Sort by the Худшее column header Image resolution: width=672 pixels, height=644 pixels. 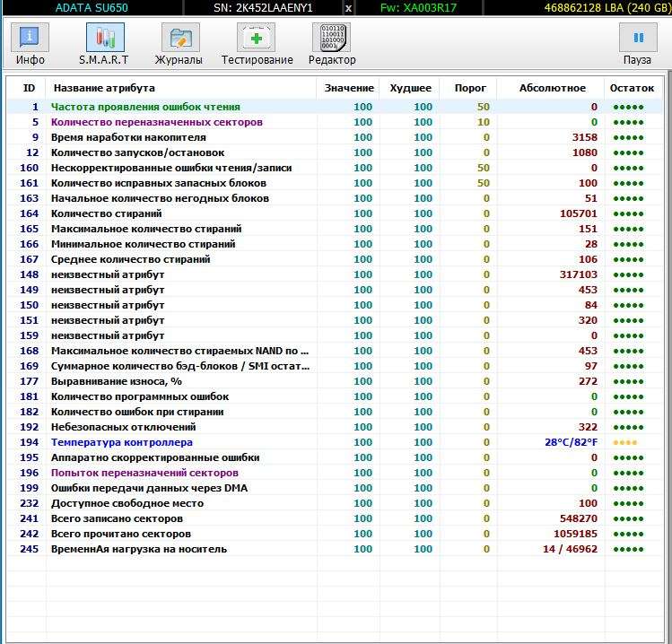click(410, 88)
